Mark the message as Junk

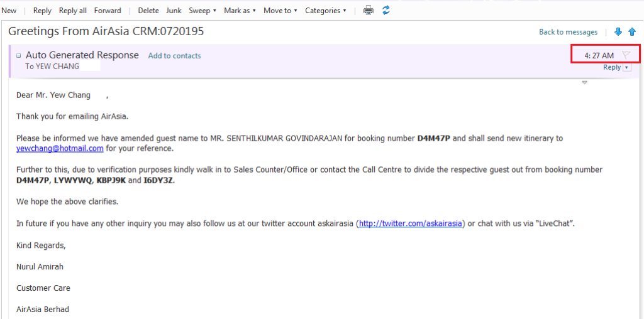click(x=174, y=11)
